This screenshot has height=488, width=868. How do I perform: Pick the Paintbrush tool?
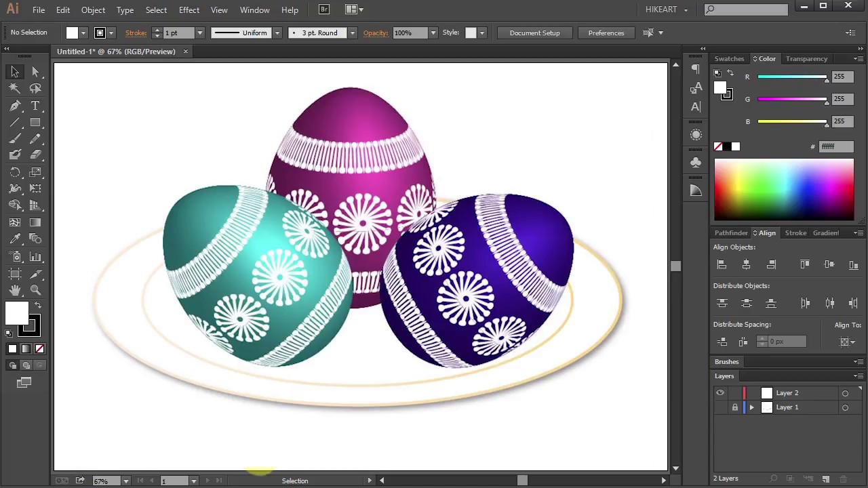pos(15,139)
